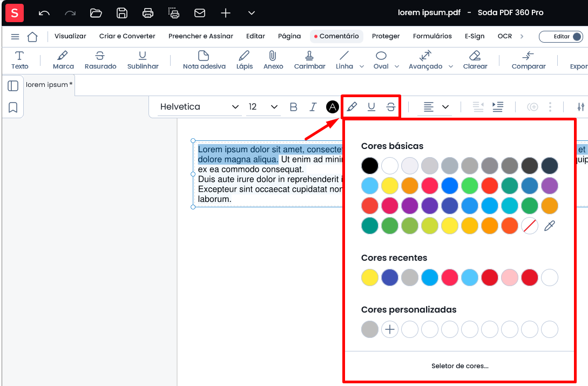This screenshot has height=386, width=588.
Task: Toggle italic formatting button
Action: pos(313,107)
